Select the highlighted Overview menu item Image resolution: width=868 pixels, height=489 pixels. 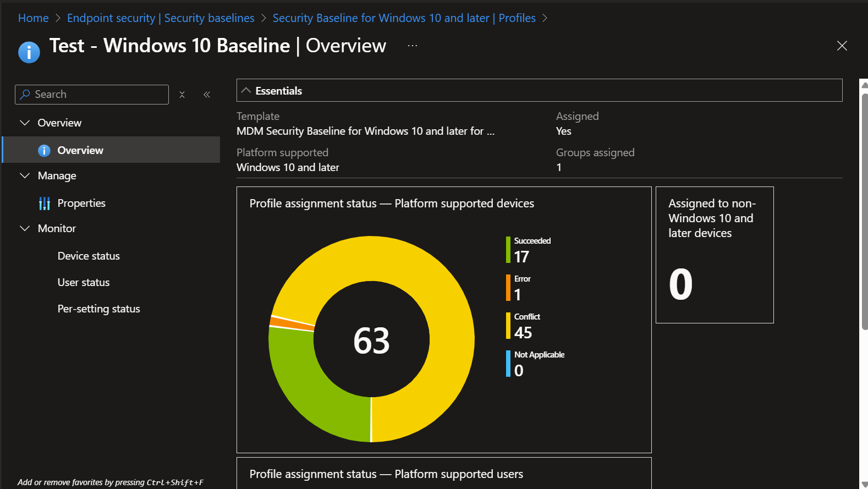point(111,150)
